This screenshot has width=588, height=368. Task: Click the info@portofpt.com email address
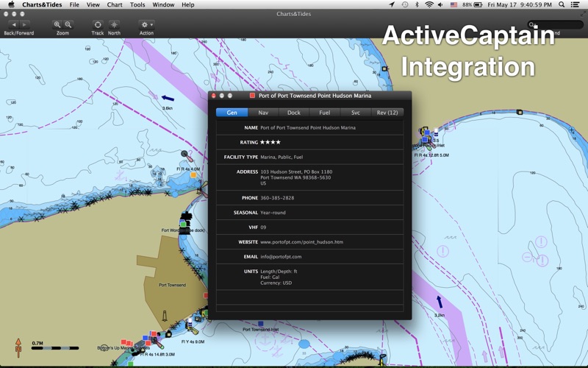[x=281, y=257]
